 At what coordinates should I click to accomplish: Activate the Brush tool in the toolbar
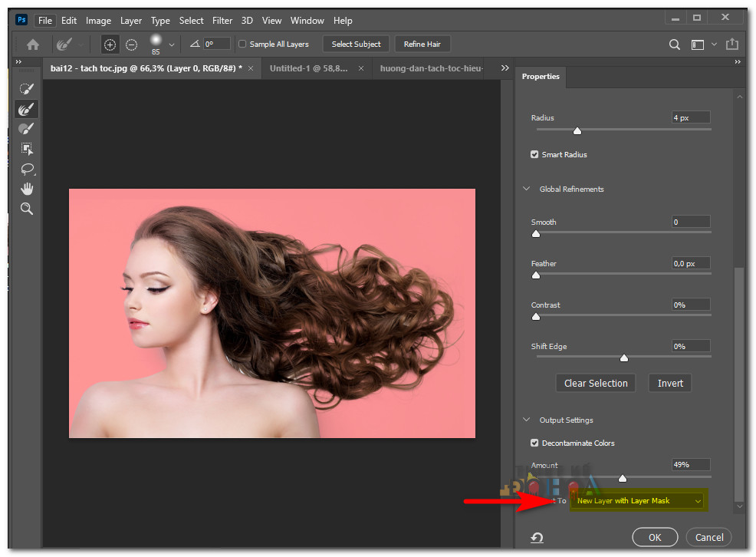pos(26,128)
